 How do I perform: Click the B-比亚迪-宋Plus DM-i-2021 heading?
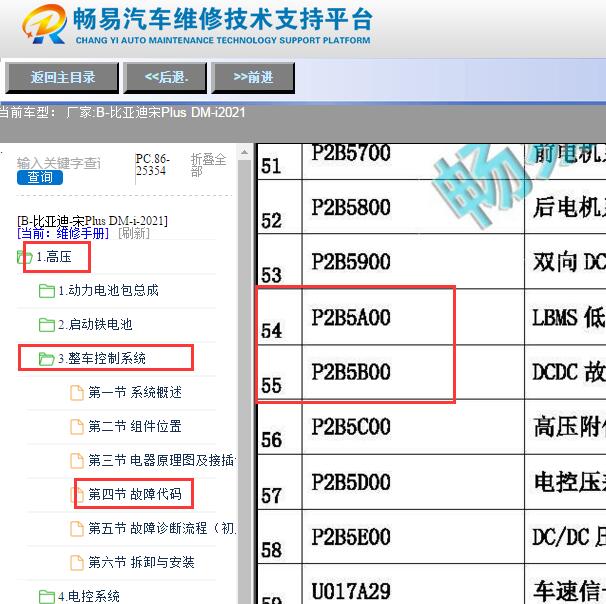92,221
